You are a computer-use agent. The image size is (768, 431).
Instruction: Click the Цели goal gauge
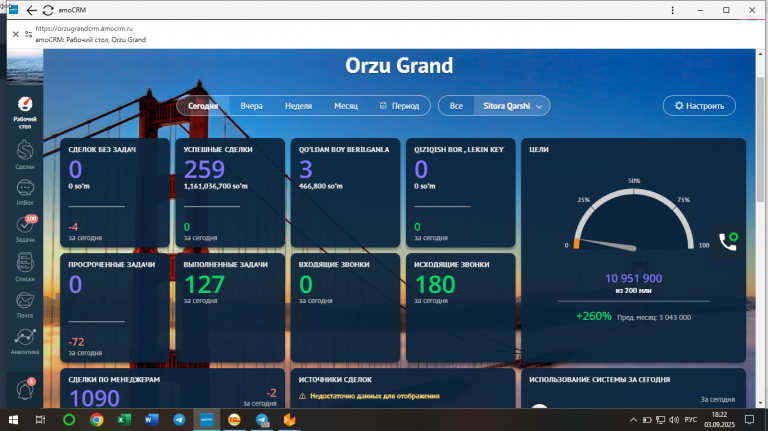click(x=634, y=218)
